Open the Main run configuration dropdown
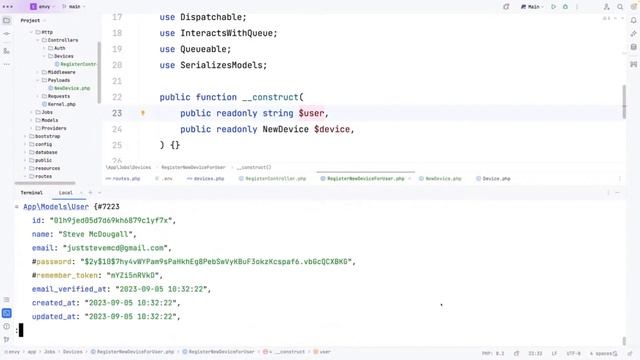Image resolution: width=640 pixels, height=360 pixels. pos(532,7)
